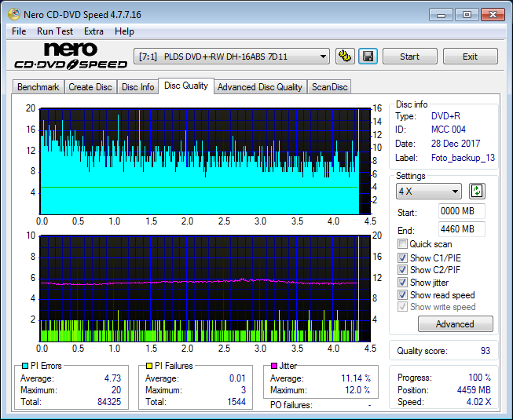Select the Disc Quality tab

click(186, 86)
